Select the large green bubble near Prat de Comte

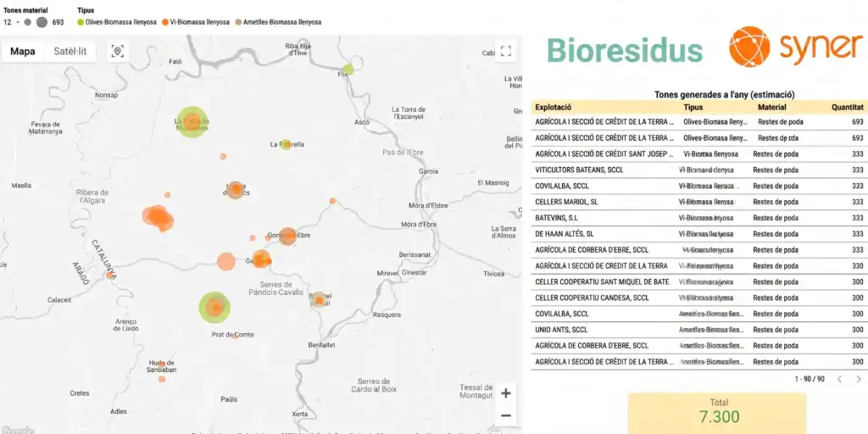point(214,307)
